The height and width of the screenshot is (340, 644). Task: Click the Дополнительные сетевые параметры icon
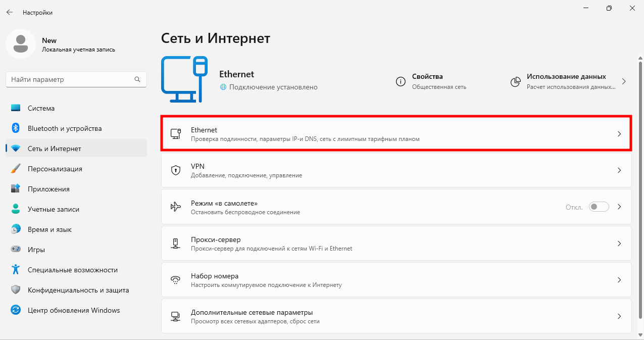[175, 316]
